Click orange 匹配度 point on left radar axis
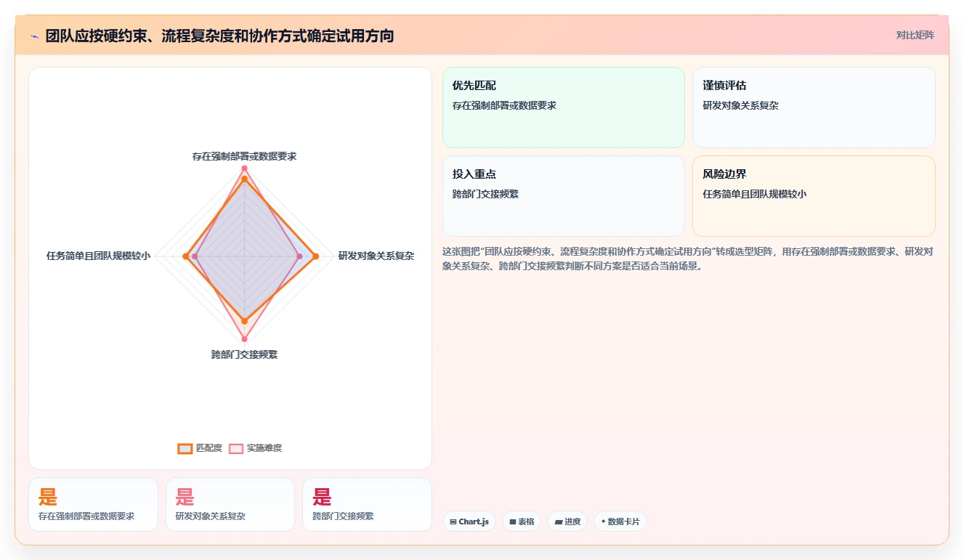 186,256
